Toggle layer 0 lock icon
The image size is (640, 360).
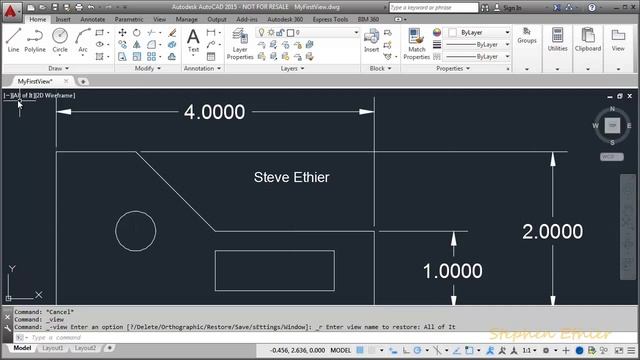click(280, 32)
